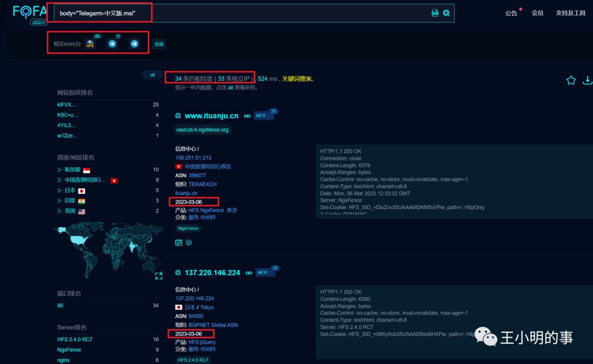593x364 pixels.
Task: Click the NgxFence tag pill
Action: click(x=188, y=228)
